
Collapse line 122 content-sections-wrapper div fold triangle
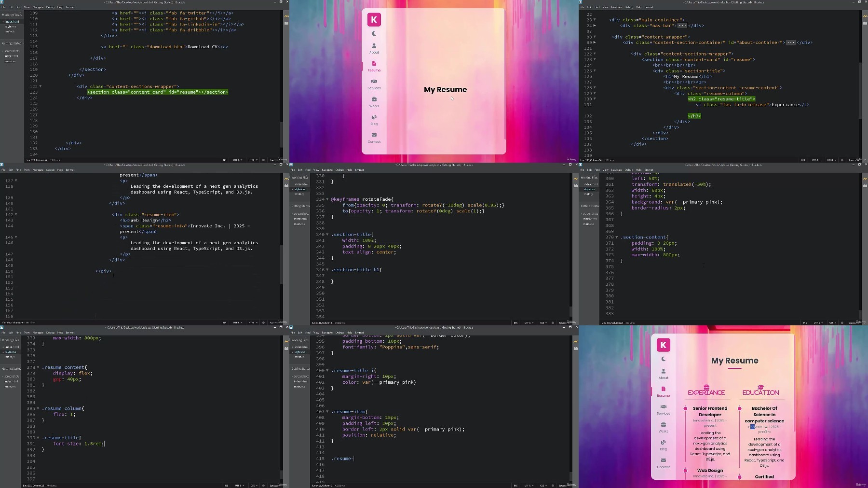[41, 86]
